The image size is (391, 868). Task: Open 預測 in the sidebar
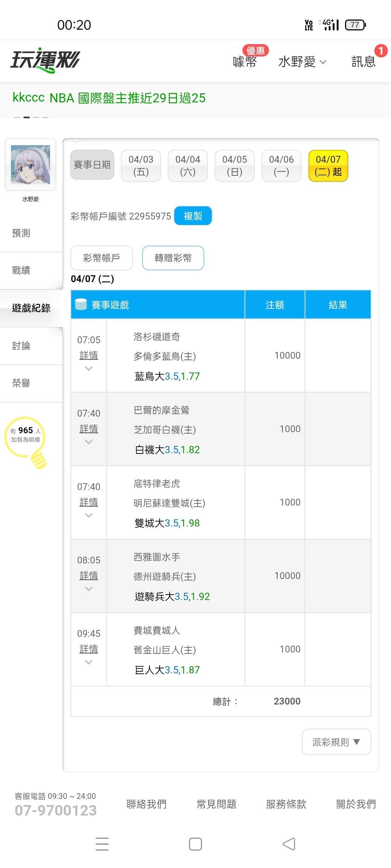pyautogui.click(x=21, y=233)
